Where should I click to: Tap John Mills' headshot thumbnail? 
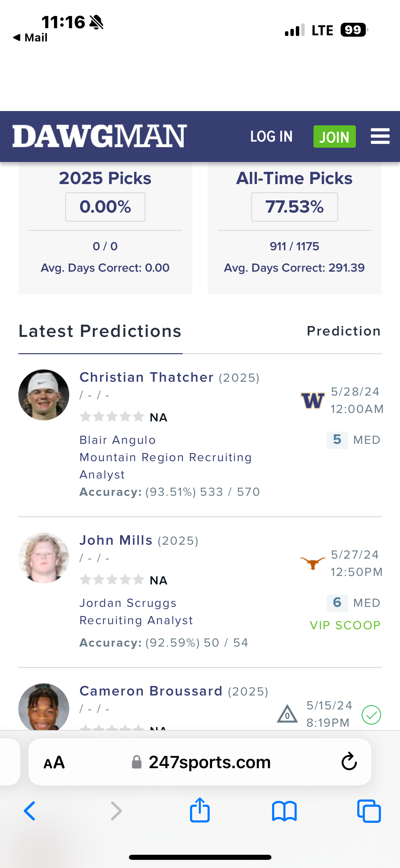coord(44,558)
